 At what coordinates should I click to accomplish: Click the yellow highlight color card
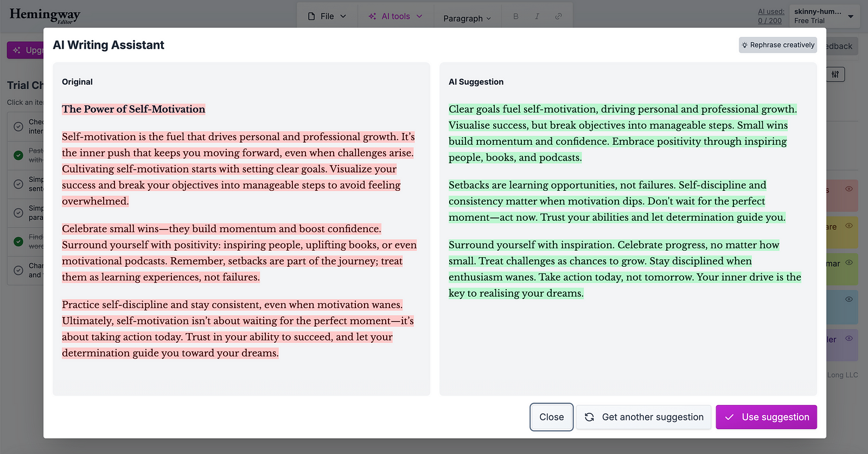point(842,233)
